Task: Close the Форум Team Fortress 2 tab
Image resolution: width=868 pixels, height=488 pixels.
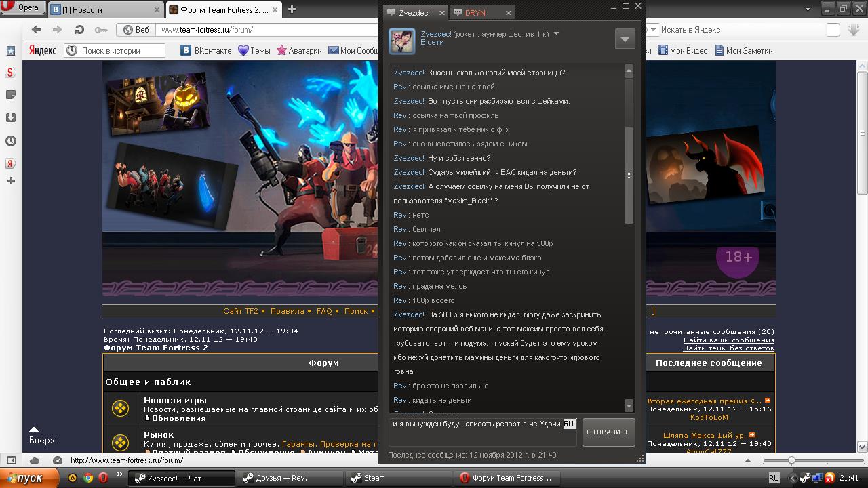Action: tap(275, 10)
